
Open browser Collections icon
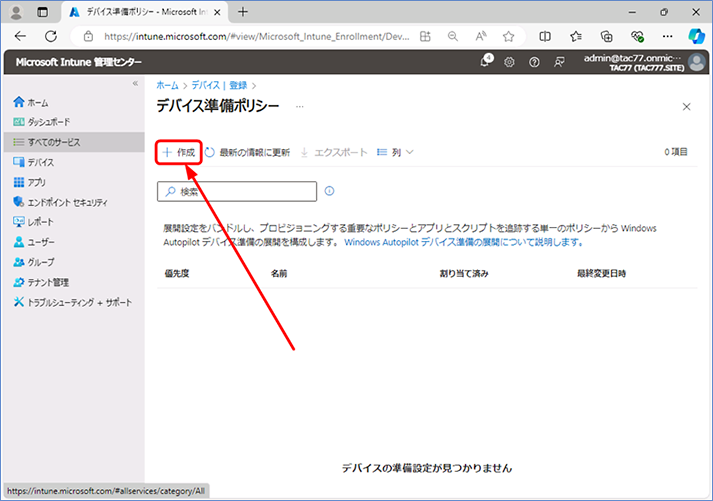coord(607,36)
